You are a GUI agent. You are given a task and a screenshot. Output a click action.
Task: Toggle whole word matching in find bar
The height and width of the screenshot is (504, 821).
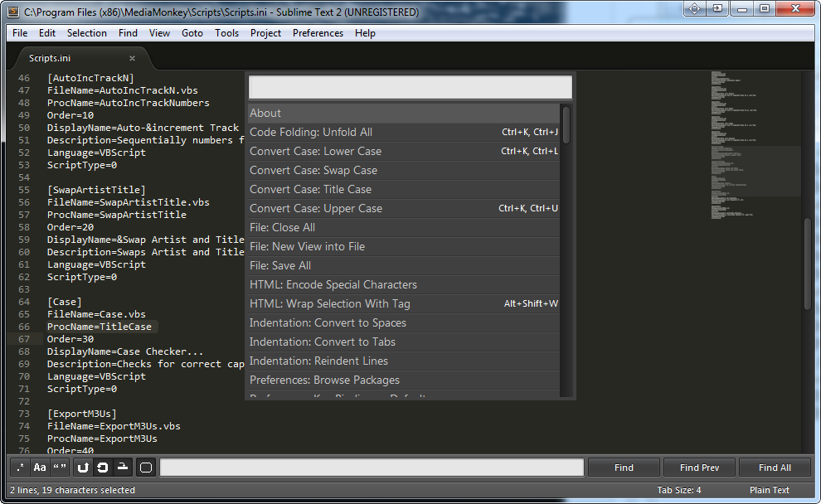[x=60, y=468]
